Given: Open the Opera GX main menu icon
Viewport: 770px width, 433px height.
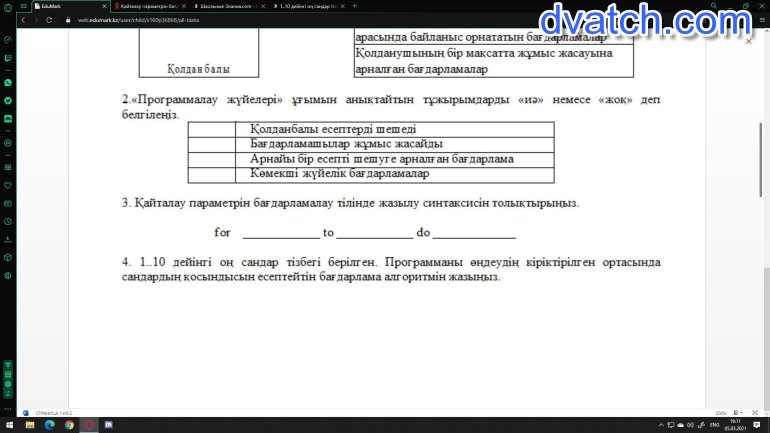Looking at the screenshot, I should coord(8,7).
